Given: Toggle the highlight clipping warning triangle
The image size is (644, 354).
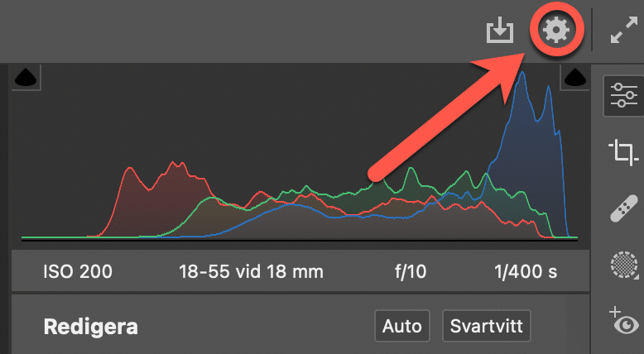Looking at the screenshot, I should (x=573, y=78).
